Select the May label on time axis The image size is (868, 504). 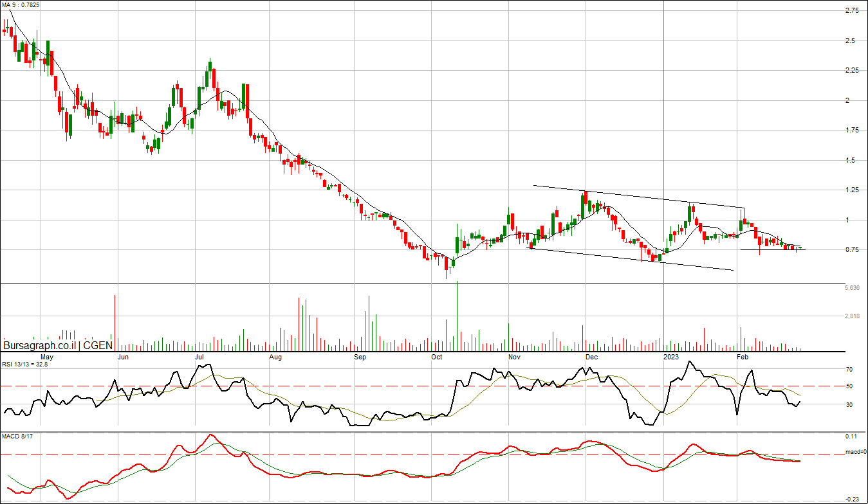[x=47, y=356]
